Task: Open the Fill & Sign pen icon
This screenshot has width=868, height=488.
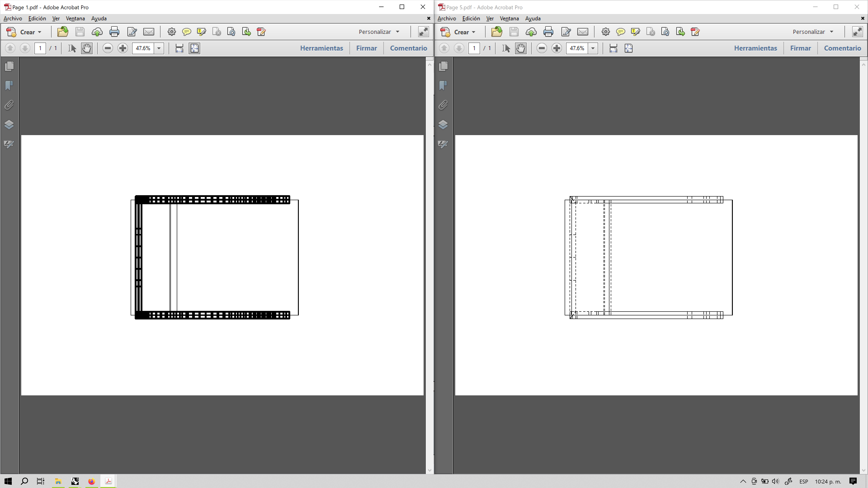Action: 132,32
